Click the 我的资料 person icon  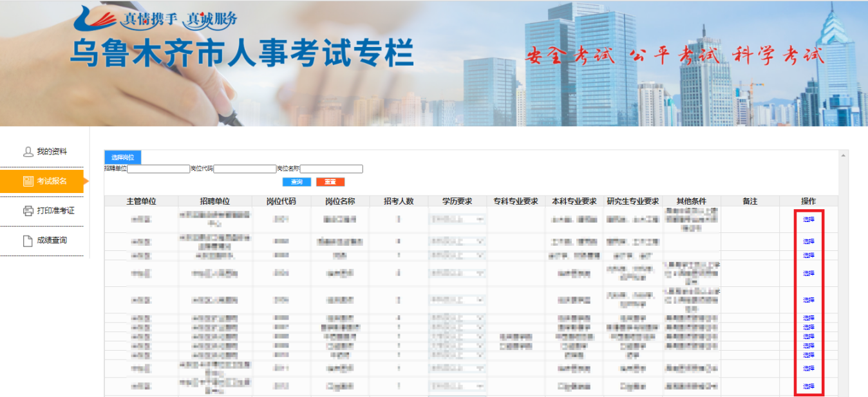[x=28, y=152]
